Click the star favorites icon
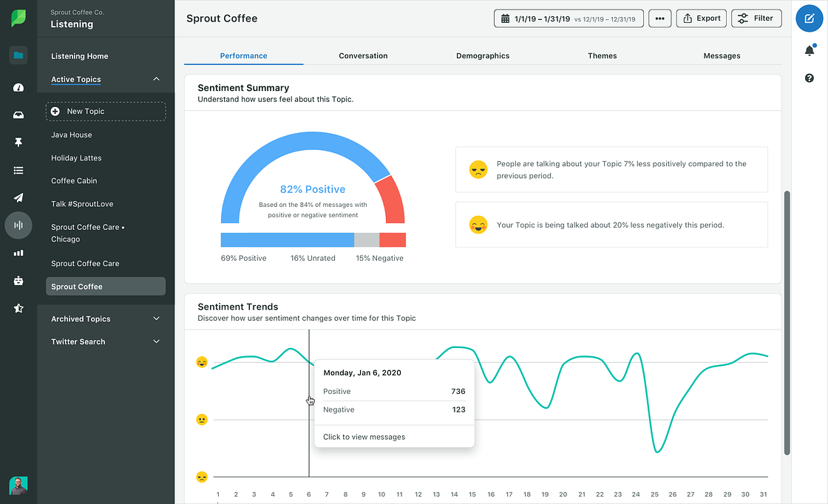Image resolution: width=828 pixels, height=504 pixels. (x=18, y=307)
